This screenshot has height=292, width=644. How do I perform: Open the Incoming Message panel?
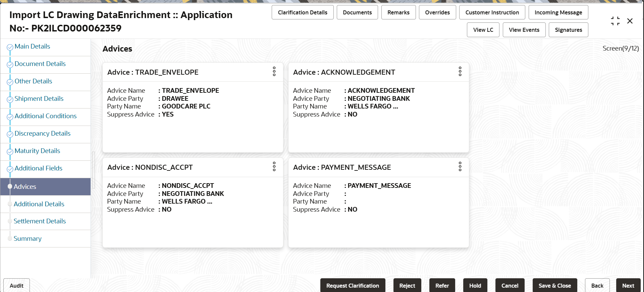point(558,12)
